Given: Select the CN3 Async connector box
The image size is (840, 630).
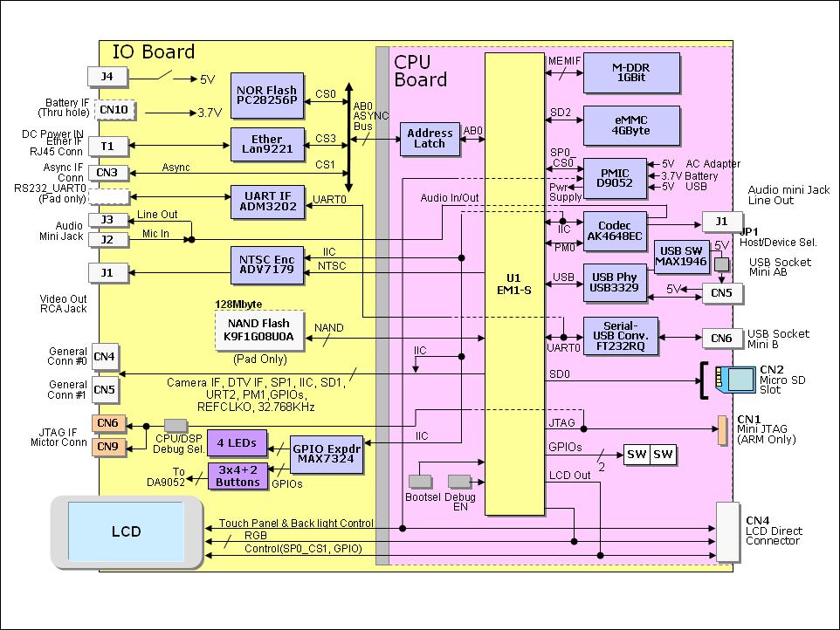Looking at the screenshot, I should point(107,173).
